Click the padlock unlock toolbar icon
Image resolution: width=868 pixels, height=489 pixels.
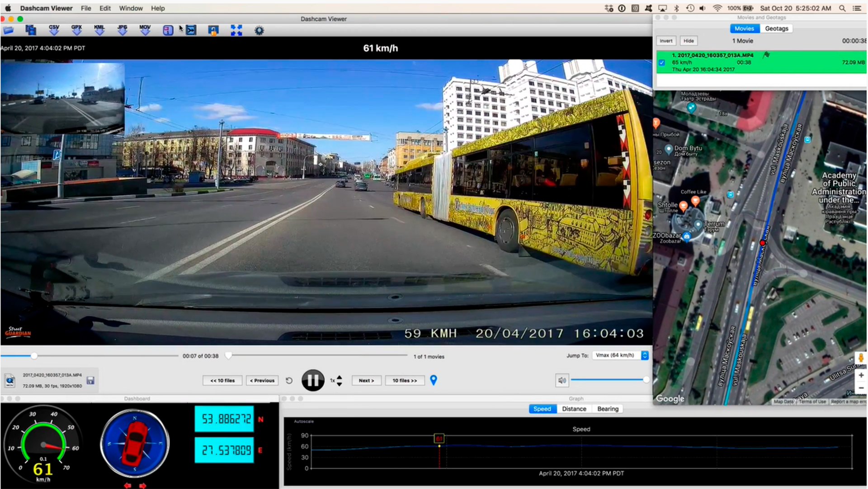point(213,30)
